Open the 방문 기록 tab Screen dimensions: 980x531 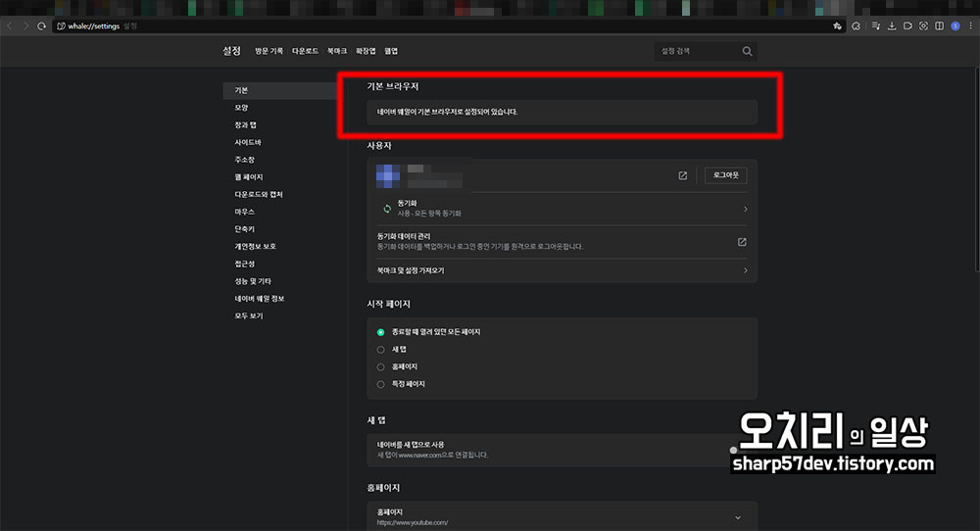pyautogui.click(x=269, y=51)
